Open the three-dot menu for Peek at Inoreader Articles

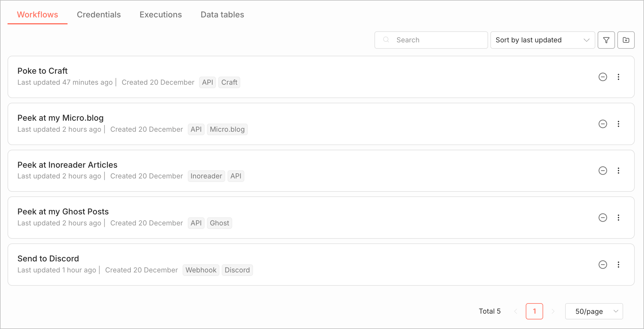point(618,171)
